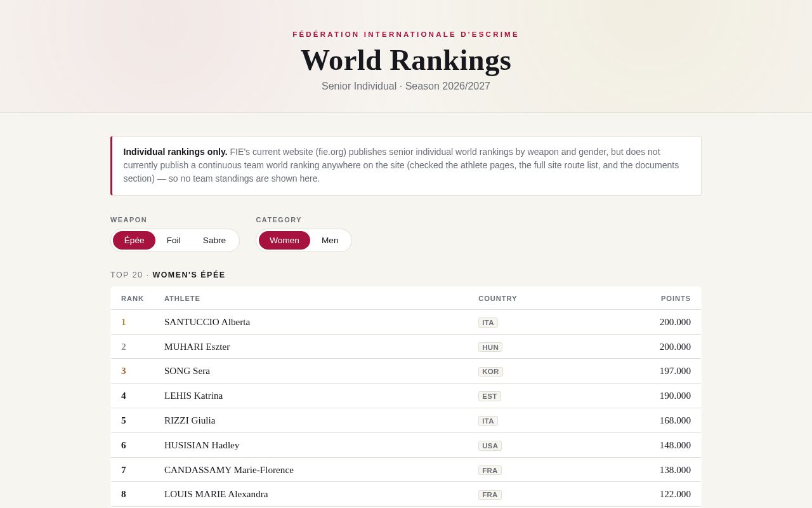
Task: Click the Fédération Internationale d'Escrime label
Action: click(x=406, y=34)
